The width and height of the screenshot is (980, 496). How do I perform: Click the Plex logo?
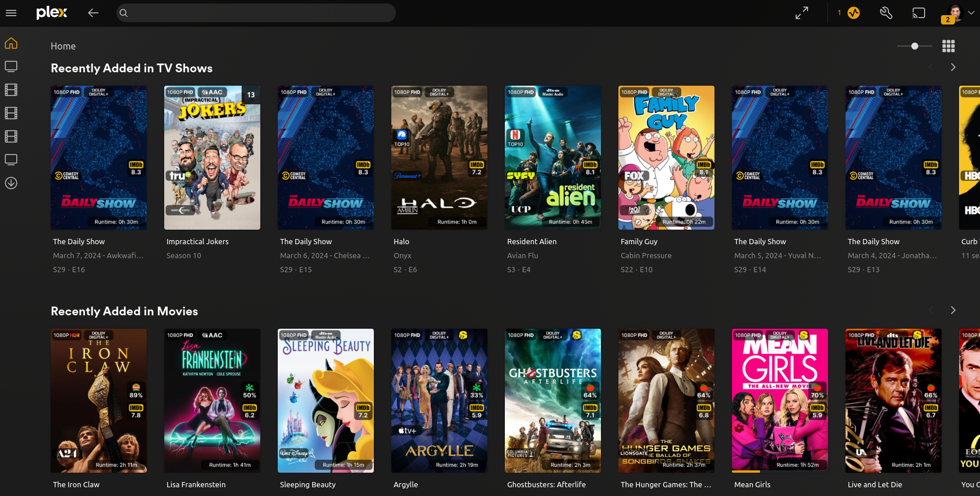tap(52, 13)
